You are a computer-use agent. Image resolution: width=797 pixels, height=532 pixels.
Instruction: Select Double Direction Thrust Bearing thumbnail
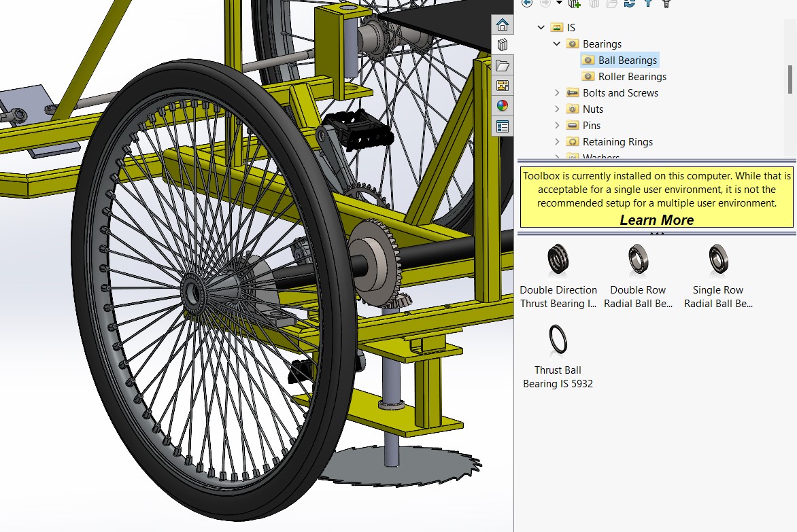[558, 276]
